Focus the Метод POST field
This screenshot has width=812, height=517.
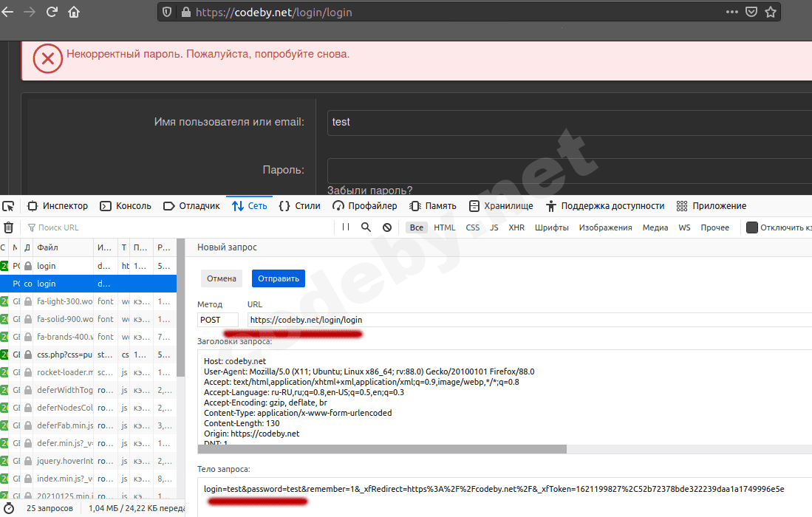pos(218,320)
